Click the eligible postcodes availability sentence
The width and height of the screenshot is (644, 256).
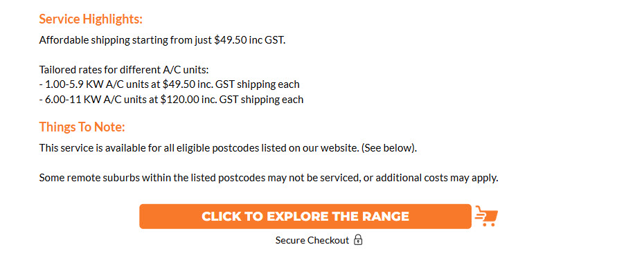[x=228, y=148]
